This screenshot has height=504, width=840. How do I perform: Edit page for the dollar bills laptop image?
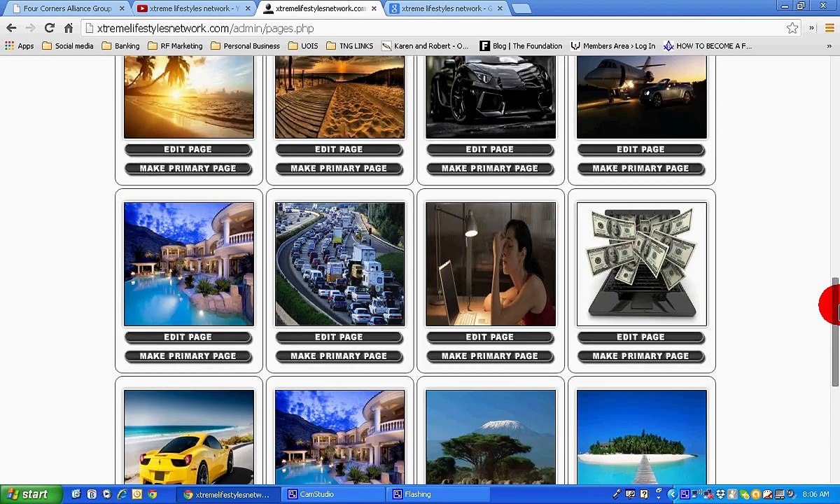point(641,337)
